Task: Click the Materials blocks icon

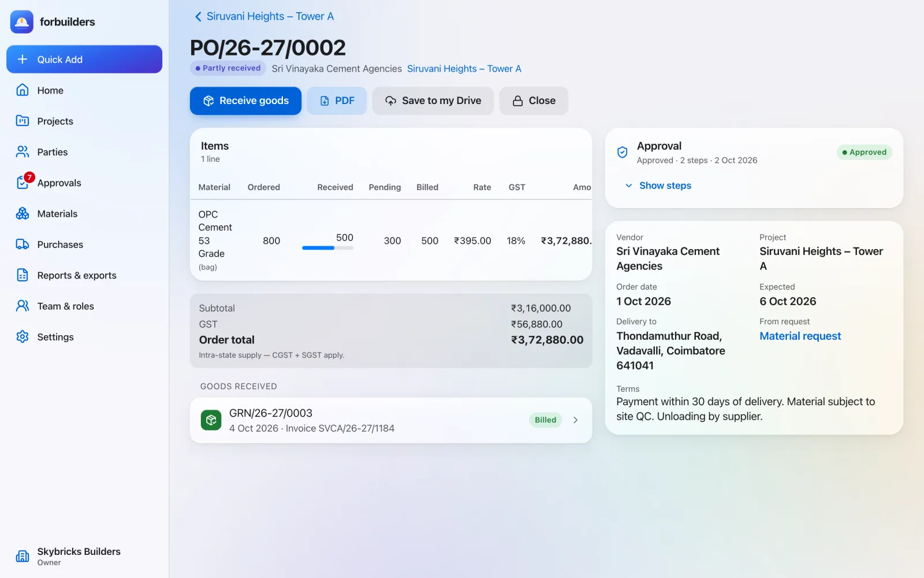Action: pyautogui.click(x=23, y=214)
